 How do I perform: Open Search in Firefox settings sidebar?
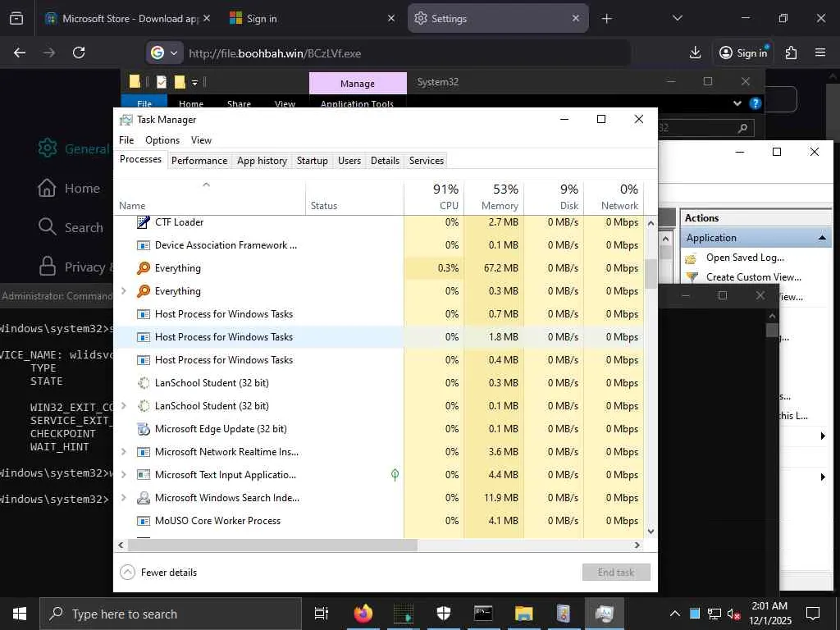[x=71, y=228]
